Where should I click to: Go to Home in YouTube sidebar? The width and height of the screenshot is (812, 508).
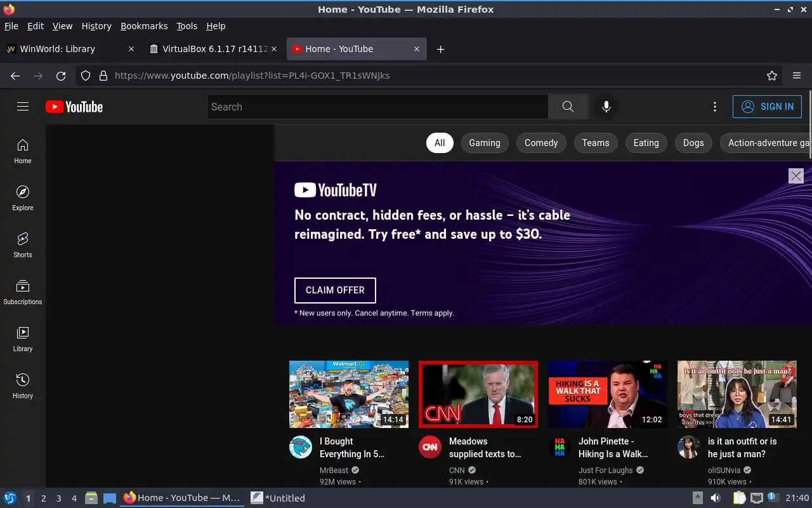23,152
